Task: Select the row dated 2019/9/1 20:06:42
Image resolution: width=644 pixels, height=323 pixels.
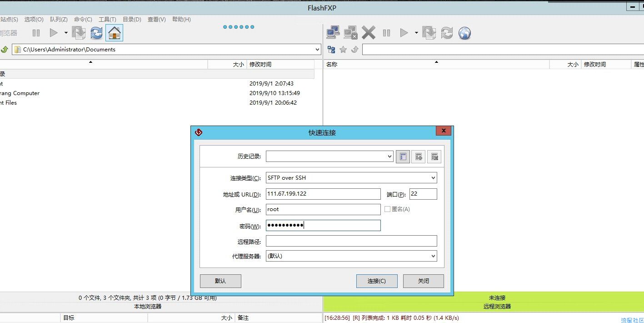Action: pyautogui.click(x=157, y=103)
